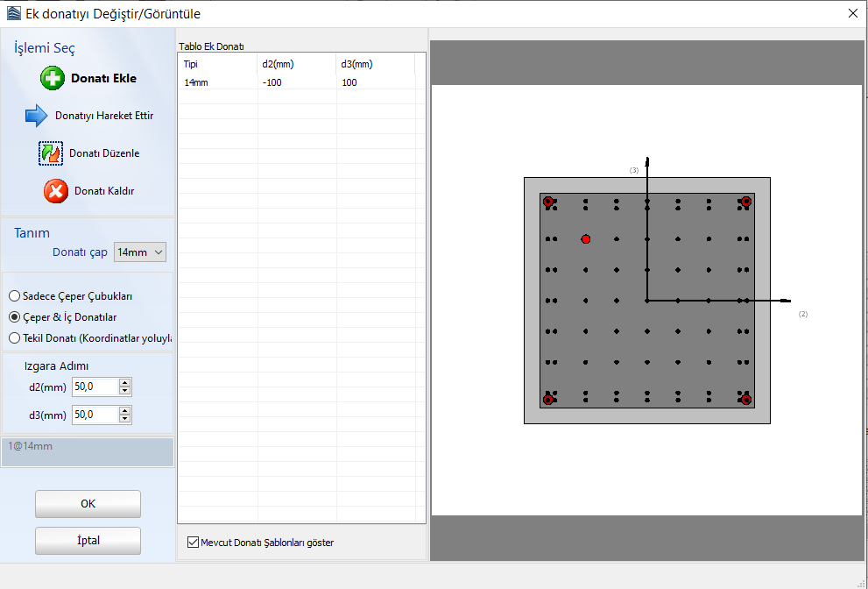Viewport: 868px width, 589px height.
Task: Click the İptal cancel button
Action: pyautogui.click(x=88, y=541)
